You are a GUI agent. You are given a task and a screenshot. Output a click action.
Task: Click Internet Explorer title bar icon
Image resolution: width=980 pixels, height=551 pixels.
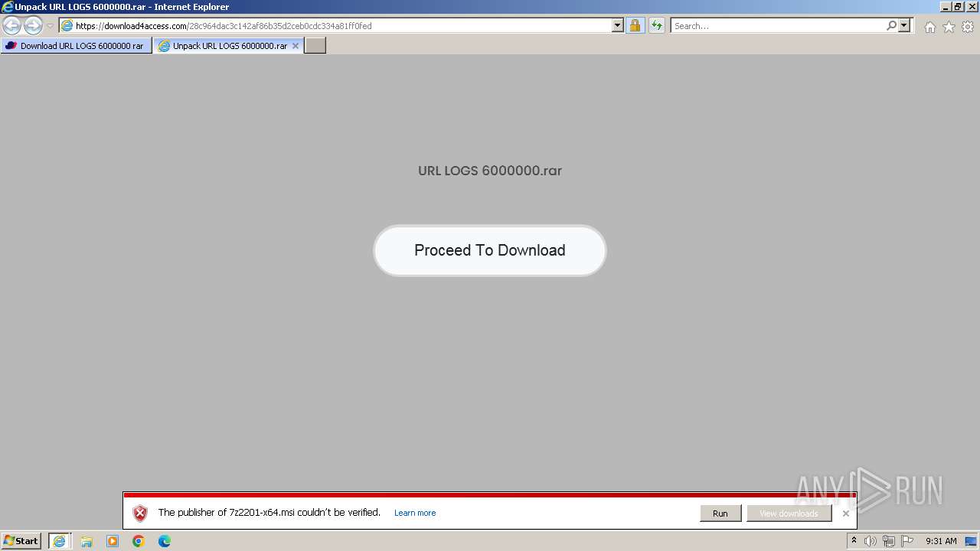(8, 7)
